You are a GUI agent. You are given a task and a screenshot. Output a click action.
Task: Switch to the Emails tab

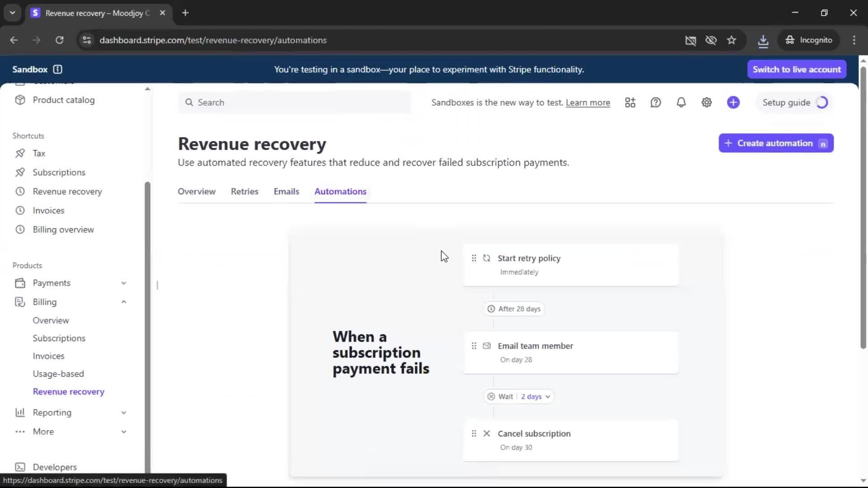[x=286, y=192]
